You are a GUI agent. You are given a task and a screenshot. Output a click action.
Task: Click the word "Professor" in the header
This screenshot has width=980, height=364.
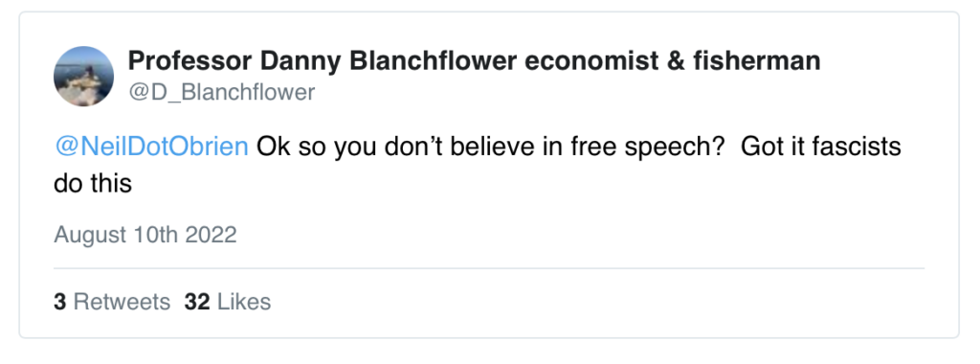tap(190, 60)
